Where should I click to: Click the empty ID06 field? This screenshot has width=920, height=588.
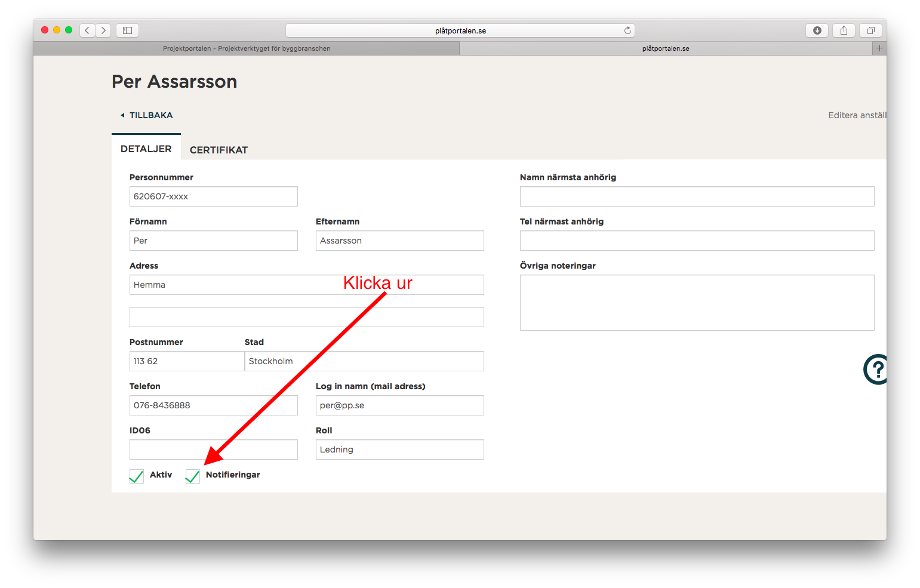pos(214,450)
